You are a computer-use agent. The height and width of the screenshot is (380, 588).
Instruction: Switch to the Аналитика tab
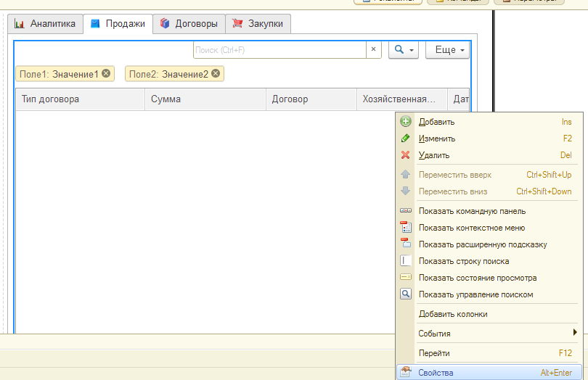pyautogui.click(x=45, y=24)
